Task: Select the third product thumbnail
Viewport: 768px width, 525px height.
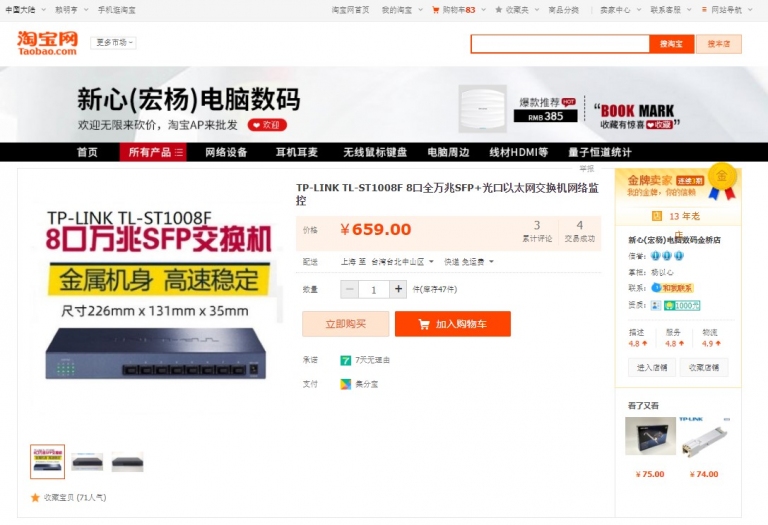Action: click(x=127, y=461)
